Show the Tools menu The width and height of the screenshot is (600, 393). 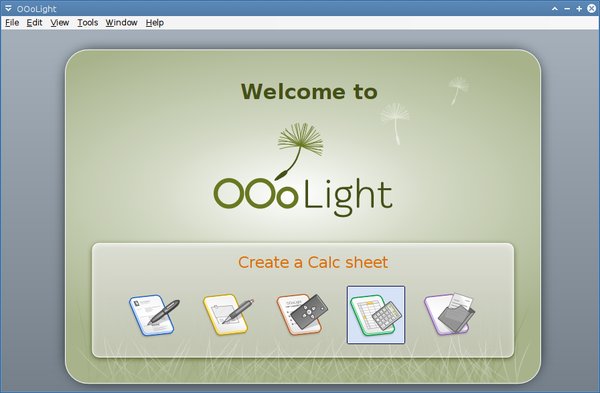88,23
